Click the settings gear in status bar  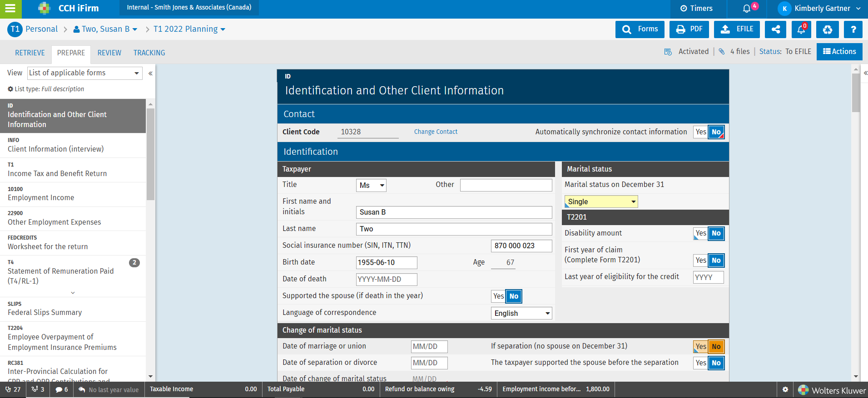click(785, 389)
